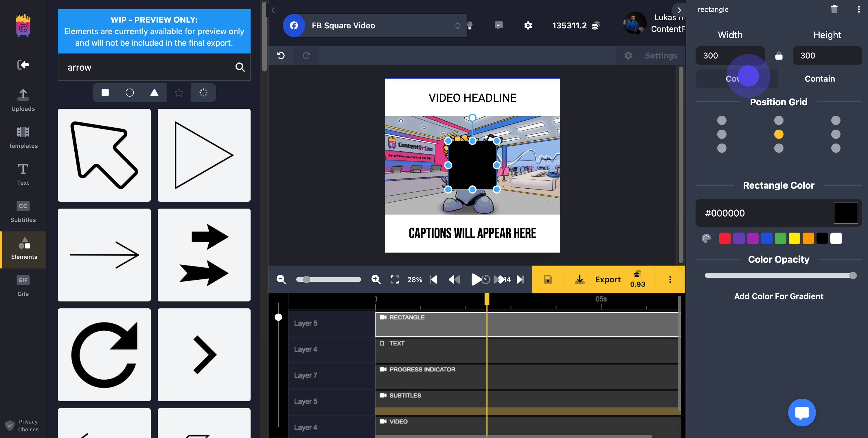
Task: Switch rectangle fill mode to Contain
Action: point(819,78)
